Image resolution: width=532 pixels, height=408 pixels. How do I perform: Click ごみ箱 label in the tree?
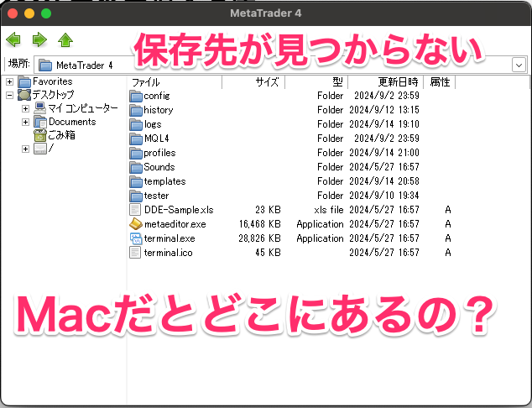pos(61,135)
